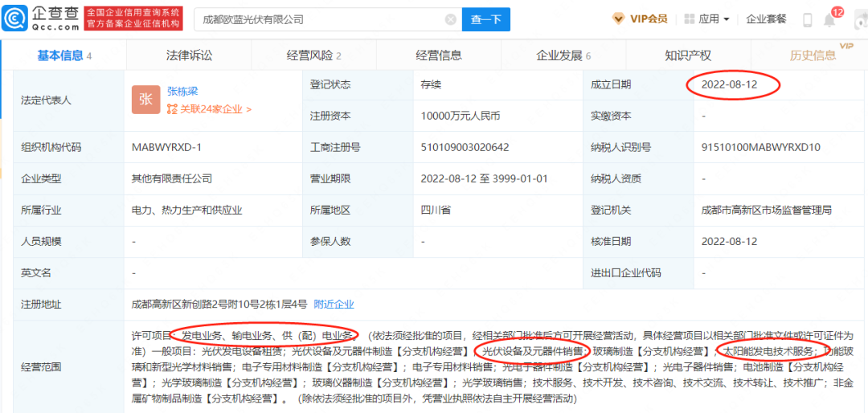The width and height of the screenshot is (868, 413).
Task: Click the mobile phone icon in header
Action: 807,20
